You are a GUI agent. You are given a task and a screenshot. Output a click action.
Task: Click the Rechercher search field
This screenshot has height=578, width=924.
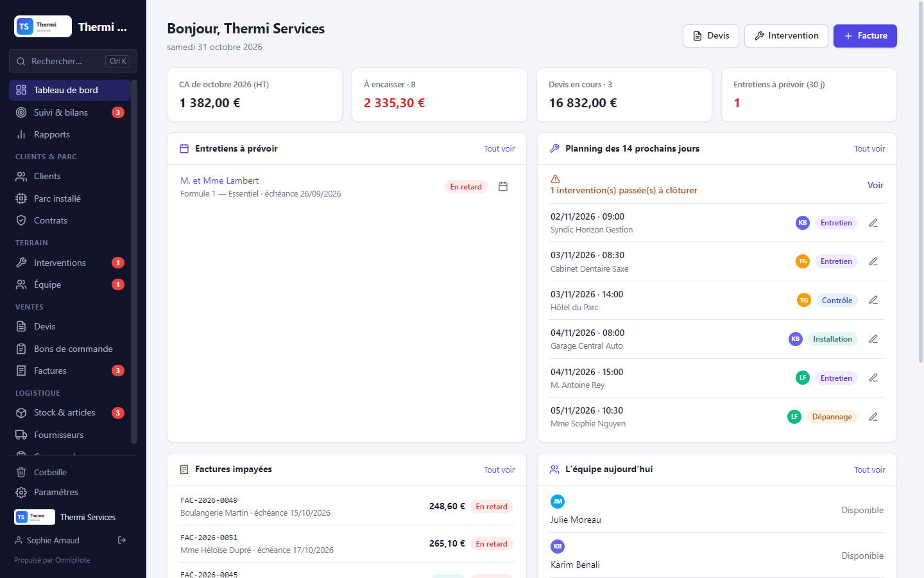[x=73, y=61]
